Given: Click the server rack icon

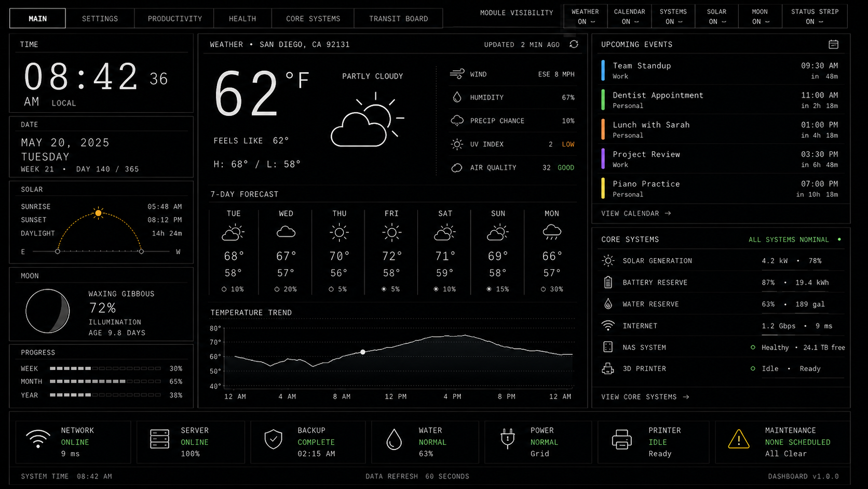Looking at the screenshot, I should (x=159, y=439).
